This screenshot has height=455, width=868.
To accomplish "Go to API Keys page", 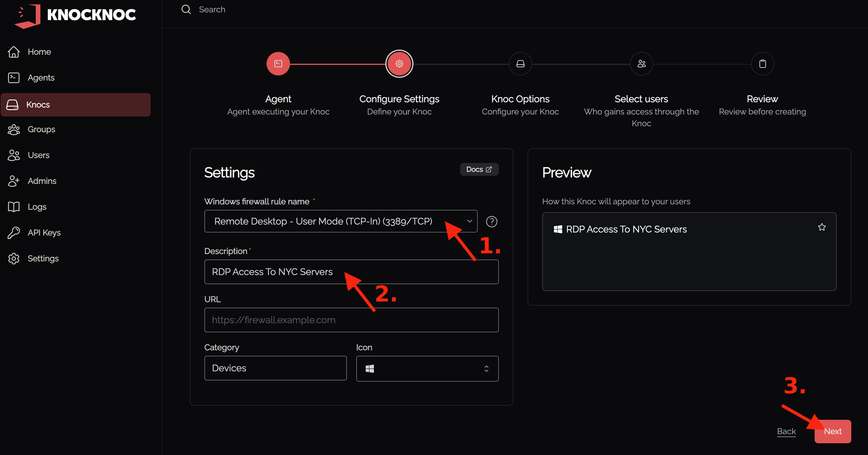I will pos(44,232).
